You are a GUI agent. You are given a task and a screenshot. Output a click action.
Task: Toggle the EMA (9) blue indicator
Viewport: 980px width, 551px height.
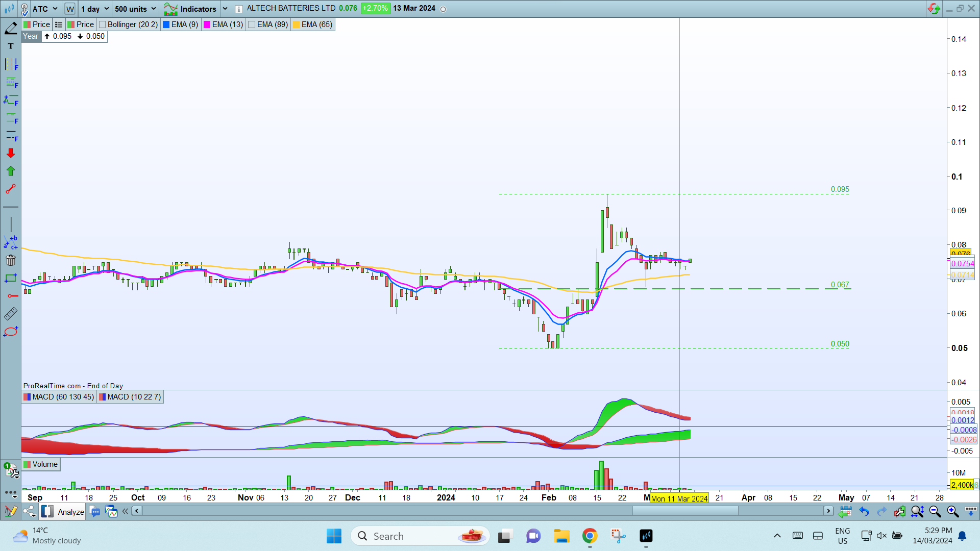click(181, 24)
